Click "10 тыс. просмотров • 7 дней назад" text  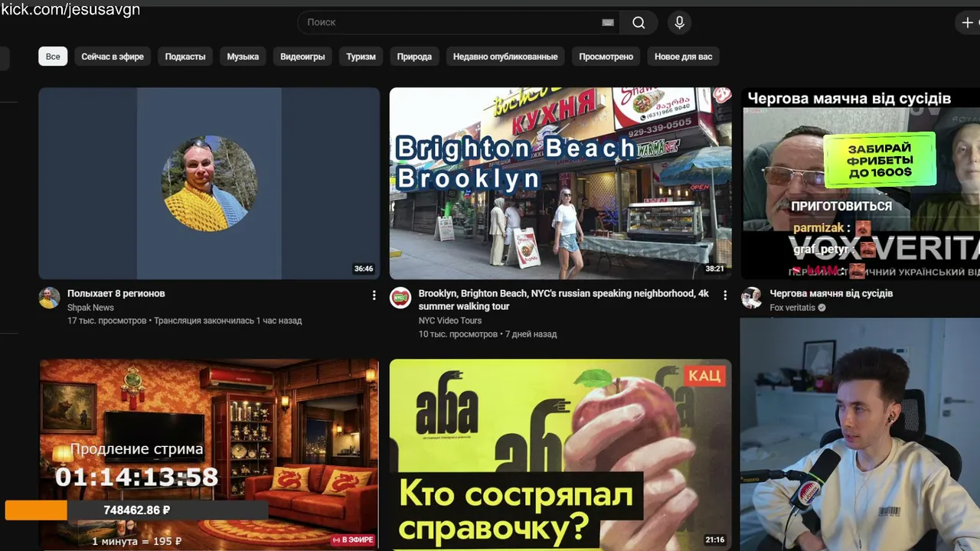pos(488,334)
